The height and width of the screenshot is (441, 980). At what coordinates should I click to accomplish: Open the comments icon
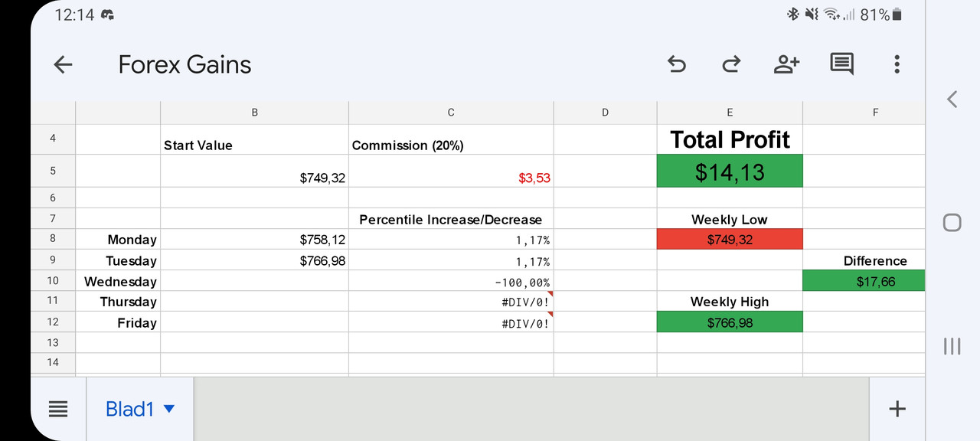[841, 64]
